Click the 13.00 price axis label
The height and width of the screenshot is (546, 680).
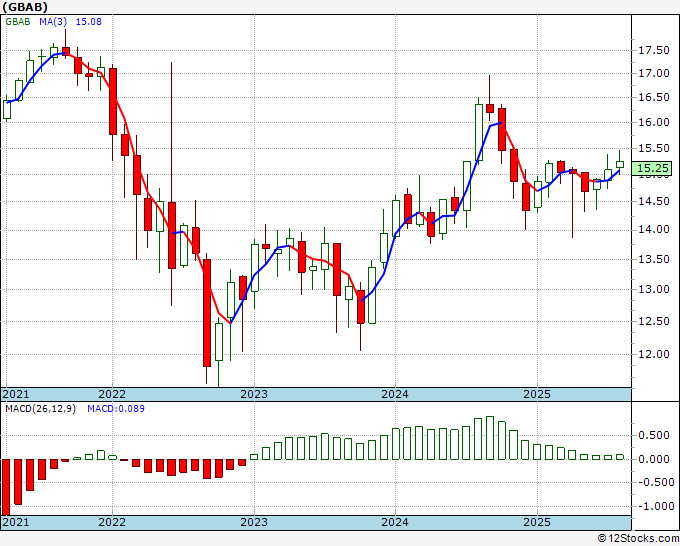654,289
